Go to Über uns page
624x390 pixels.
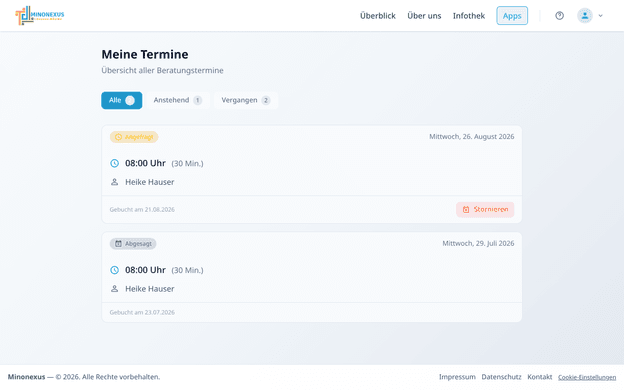424,16
